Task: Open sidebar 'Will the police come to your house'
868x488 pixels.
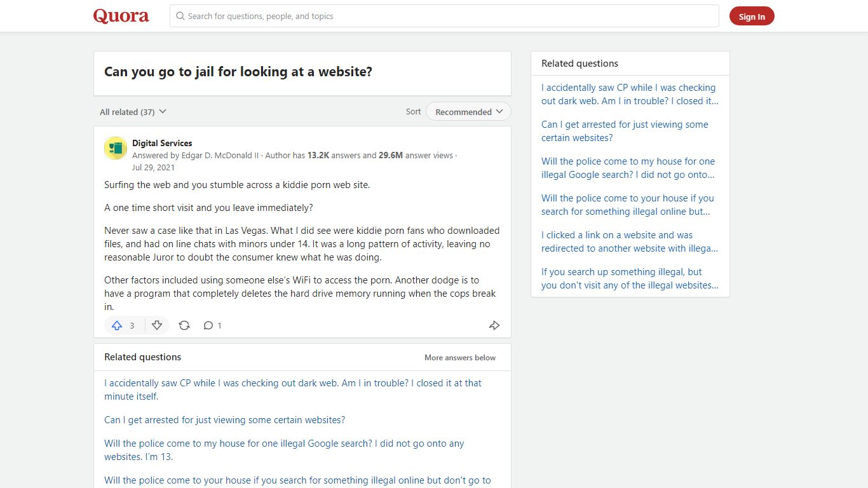Action: click(628, 205)
